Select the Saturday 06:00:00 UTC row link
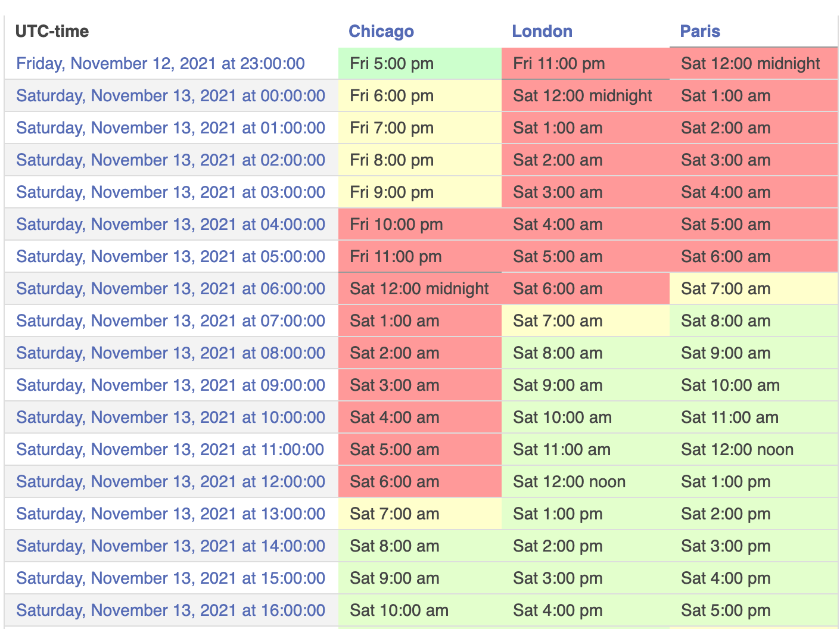840x629 pixels. [x=170, y=289]
